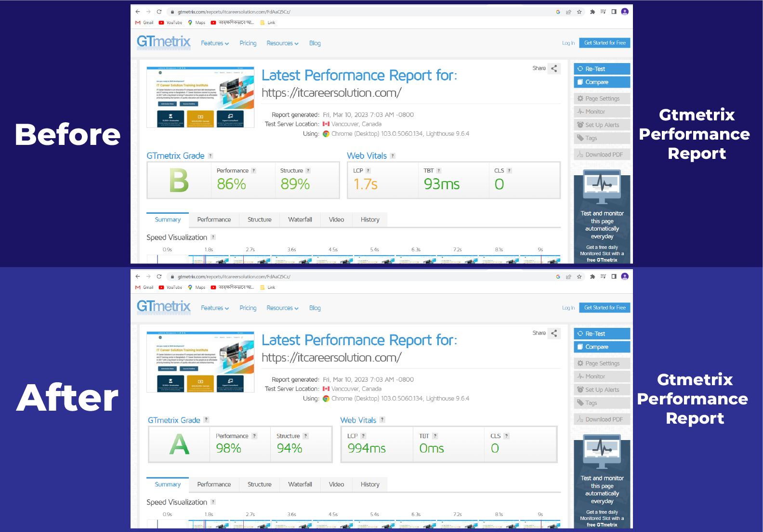The image size is (763, 532).
Task: Click the TBT help icon in the After report
Action: pyautogui.click(x=435, y=436)
